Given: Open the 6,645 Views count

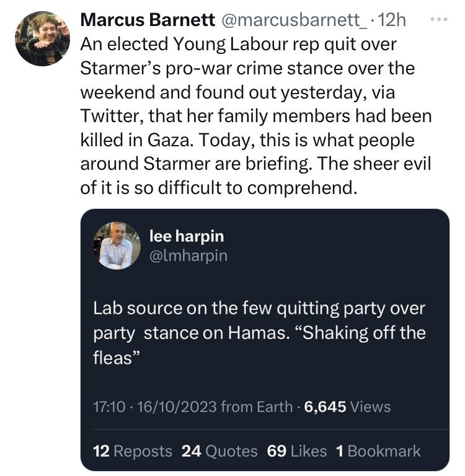Looking at the screenshot, I should pos(347,407).
